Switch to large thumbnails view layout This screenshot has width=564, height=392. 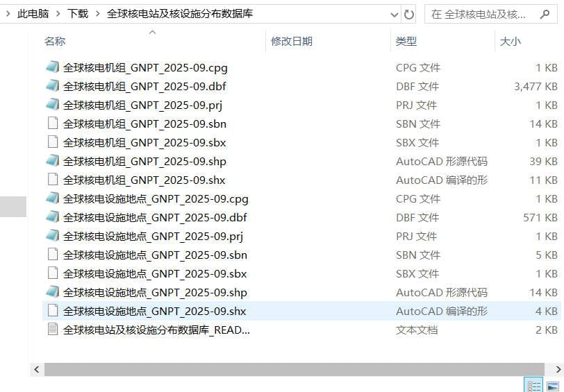(x=553, y=386)
